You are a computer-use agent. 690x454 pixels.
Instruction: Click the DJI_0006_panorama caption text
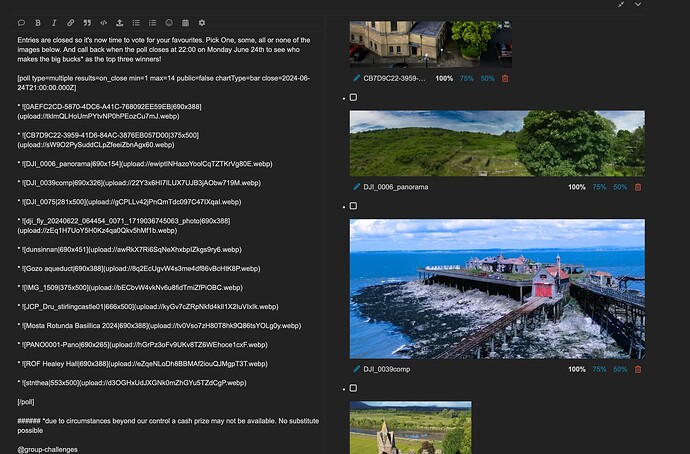click(x=396, y=187)
